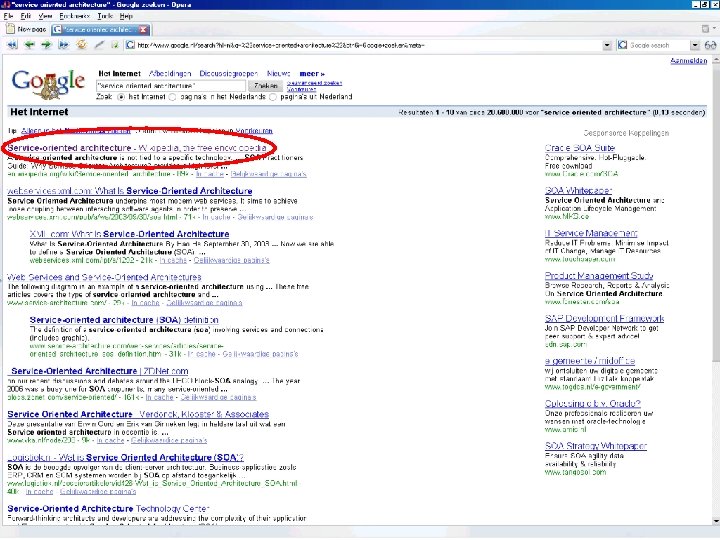
Task: Click the Fast Forward navigation icon
Action: 64,45
